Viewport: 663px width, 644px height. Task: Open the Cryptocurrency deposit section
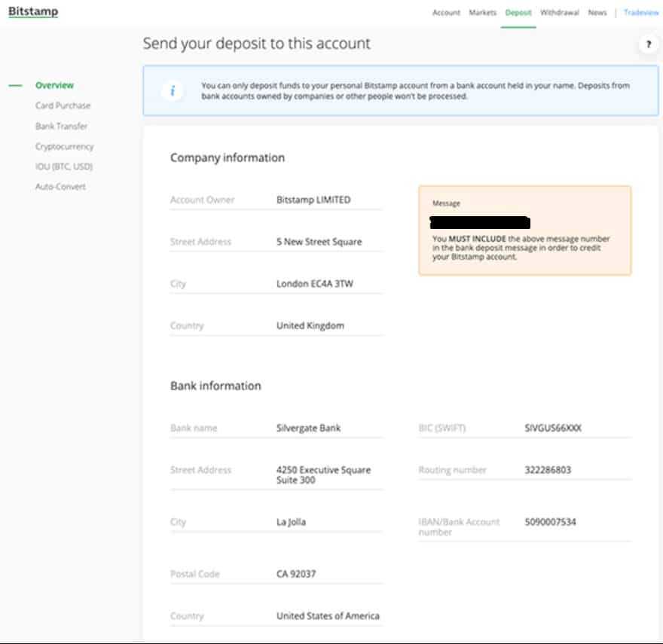click(x=66, y=146)
